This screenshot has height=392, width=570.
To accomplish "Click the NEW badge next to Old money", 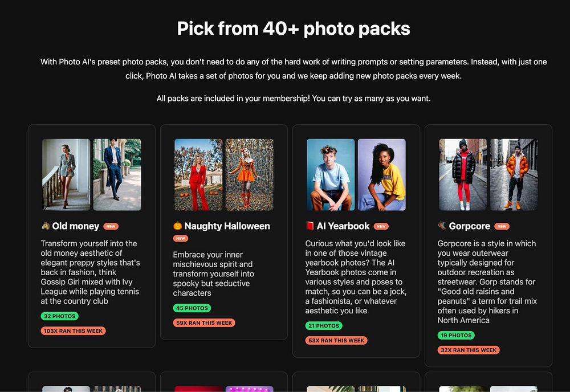I will (x=111, y=226).
